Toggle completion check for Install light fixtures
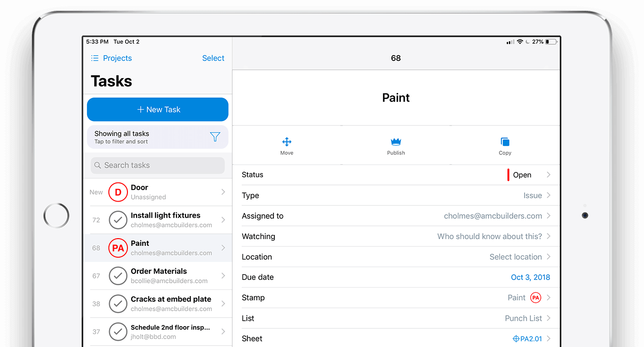The height and width of the screenshot is (347, 644). [x=118, y=220]
